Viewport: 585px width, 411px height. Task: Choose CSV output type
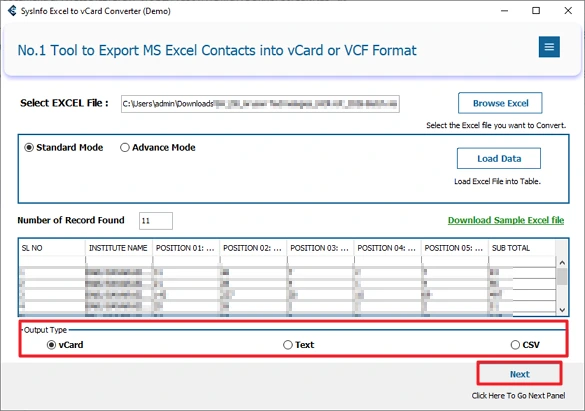point(525,345)
